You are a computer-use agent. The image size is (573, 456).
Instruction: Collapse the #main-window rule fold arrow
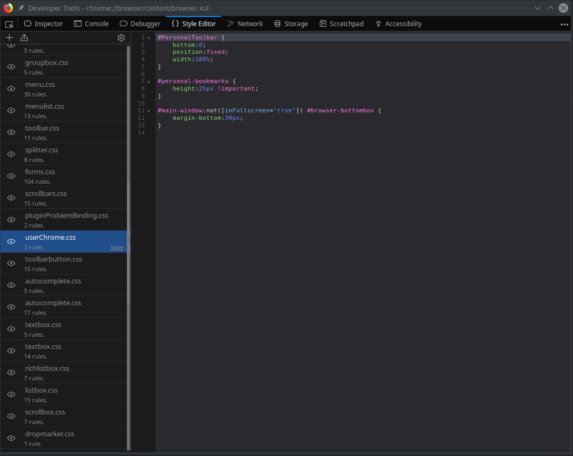(x=149, y=111)
